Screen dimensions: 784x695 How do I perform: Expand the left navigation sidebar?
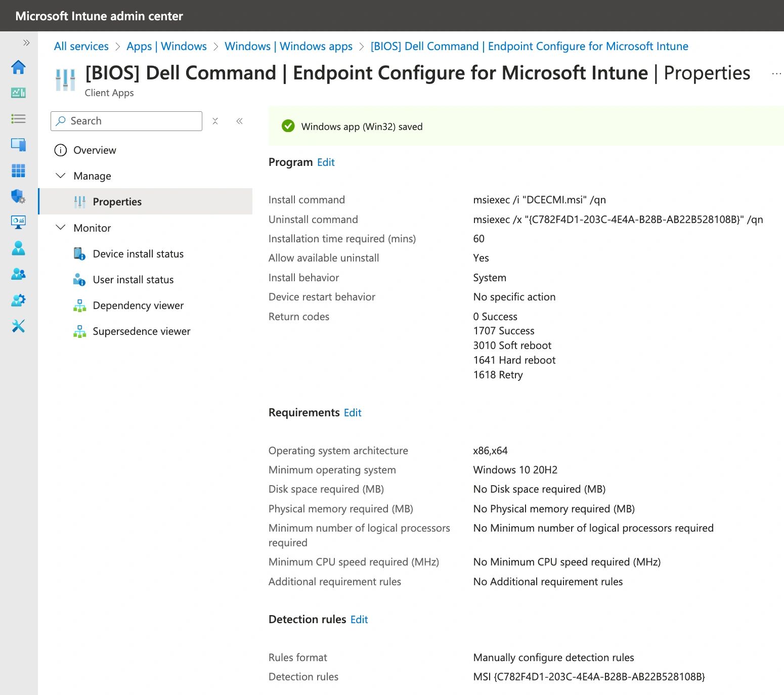pos(26,43)
